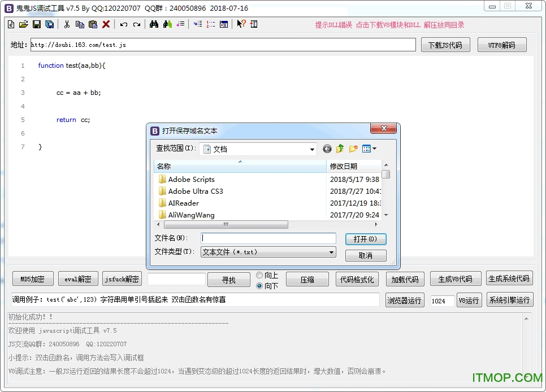The height and width of the screenshot is (392, 546).
Task: Click the file list scroll-up arrow
Action: [x=386, y=165]
